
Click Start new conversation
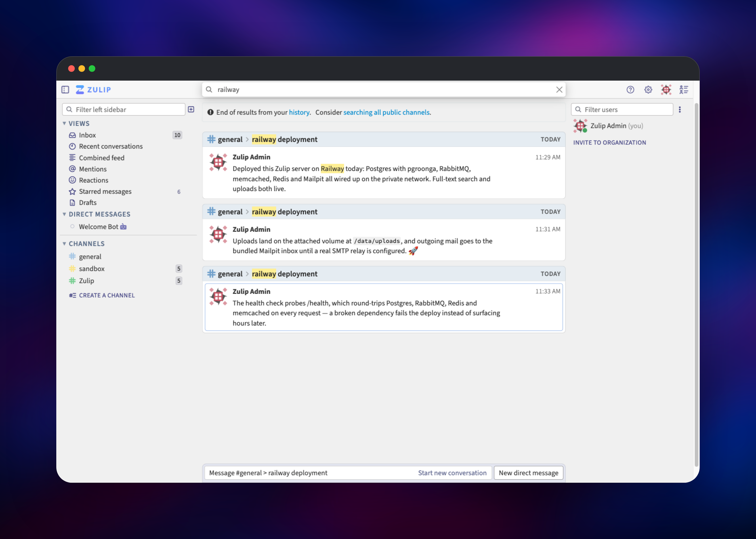[x=452, y=473]
